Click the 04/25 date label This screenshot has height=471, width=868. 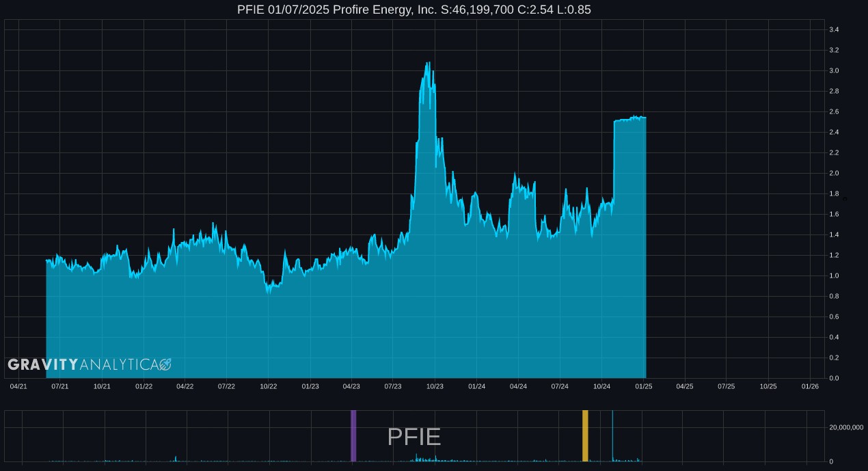click(685, 386)
